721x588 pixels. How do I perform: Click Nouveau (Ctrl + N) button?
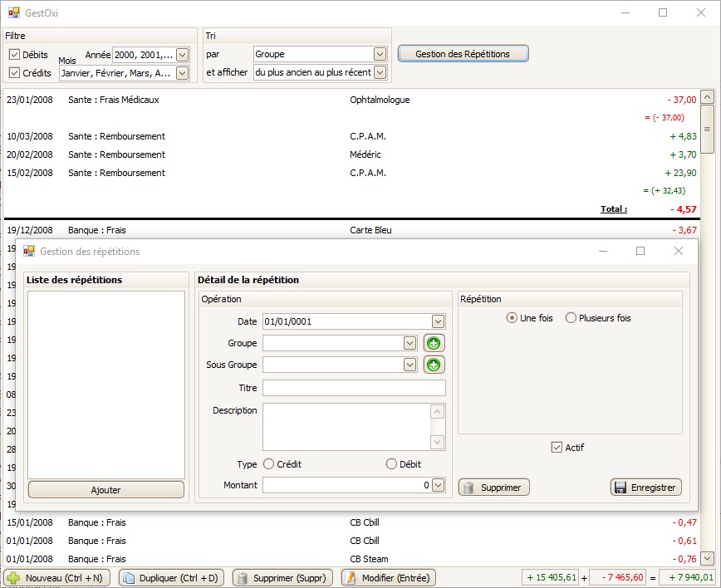pos(57,578)
